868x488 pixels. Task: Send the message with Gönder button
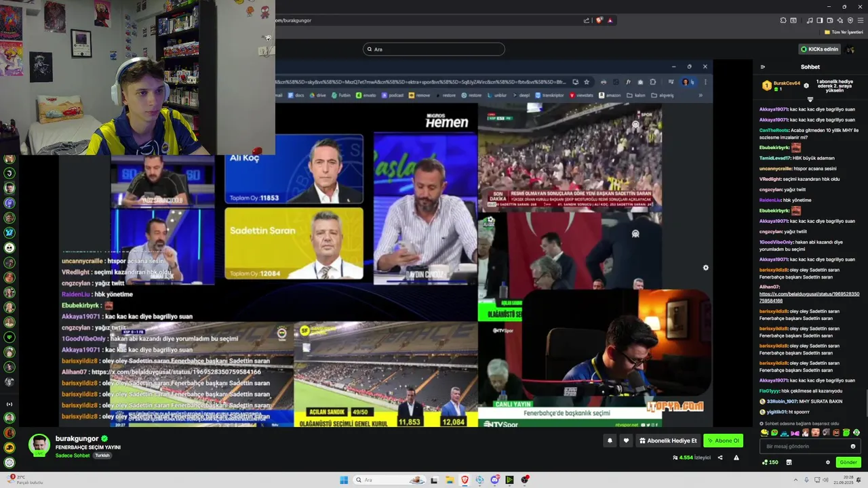(x=848, y=462)
